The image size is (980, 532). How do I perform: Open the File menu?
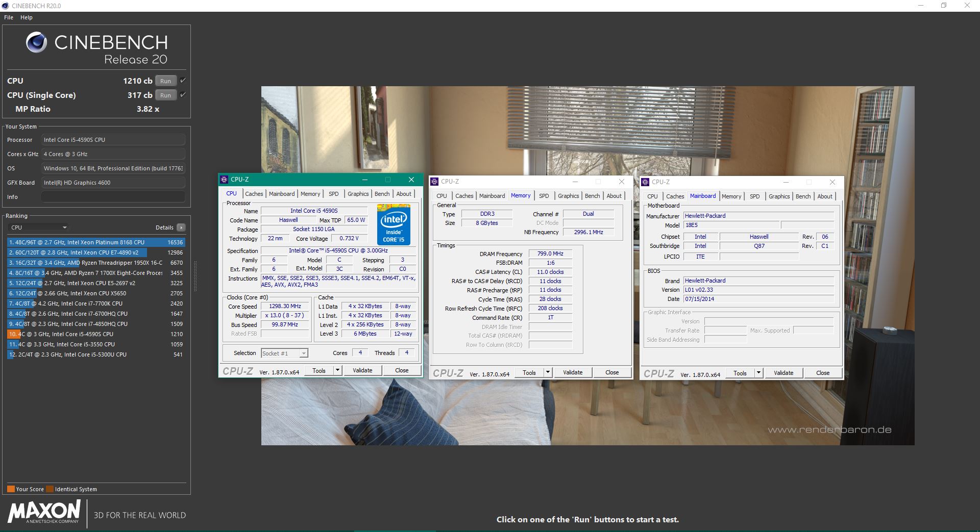pos(9,17)
